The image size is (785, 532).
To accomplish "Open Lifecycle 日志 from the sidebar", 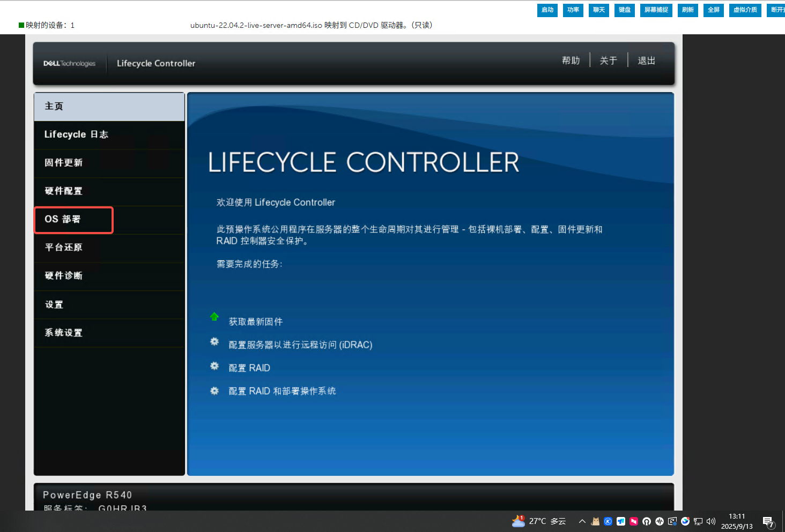I will (x=76, y=134).
